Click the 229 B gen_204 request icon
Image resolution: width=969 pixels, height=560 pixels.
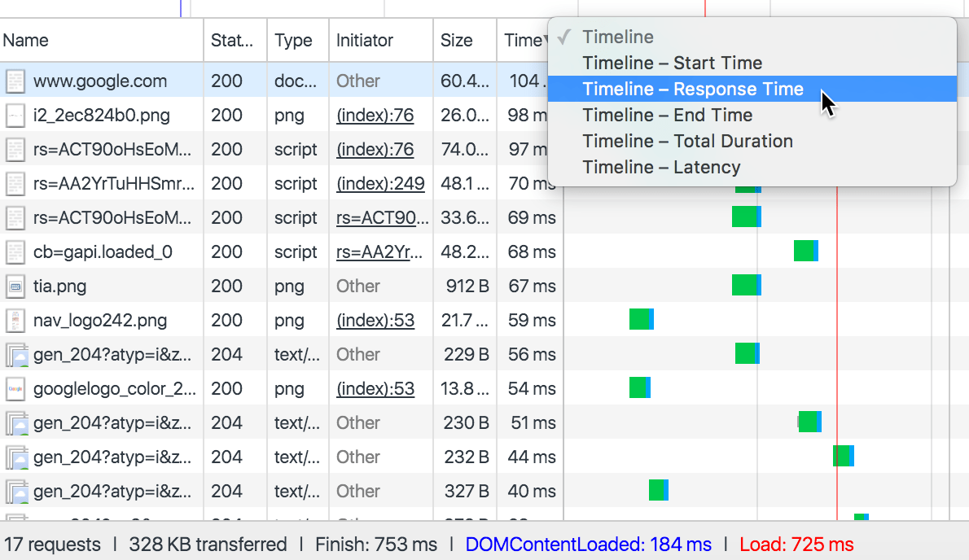15,355
